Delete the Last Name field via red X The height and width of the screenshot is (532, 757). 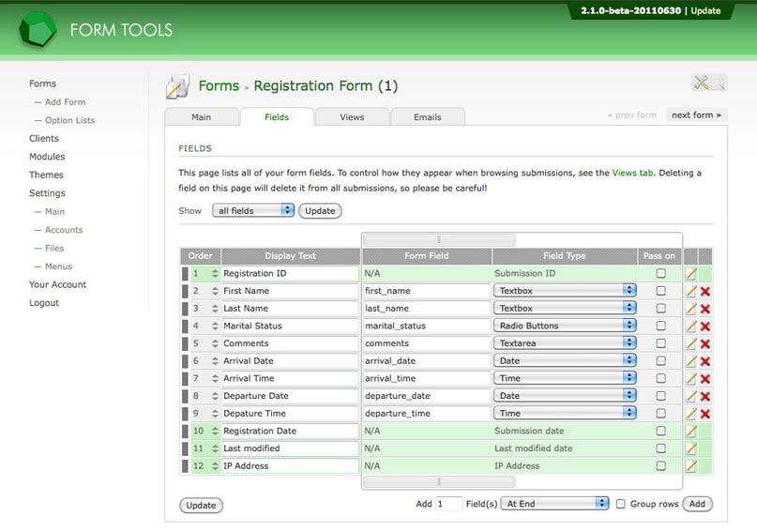coord(705,309)
